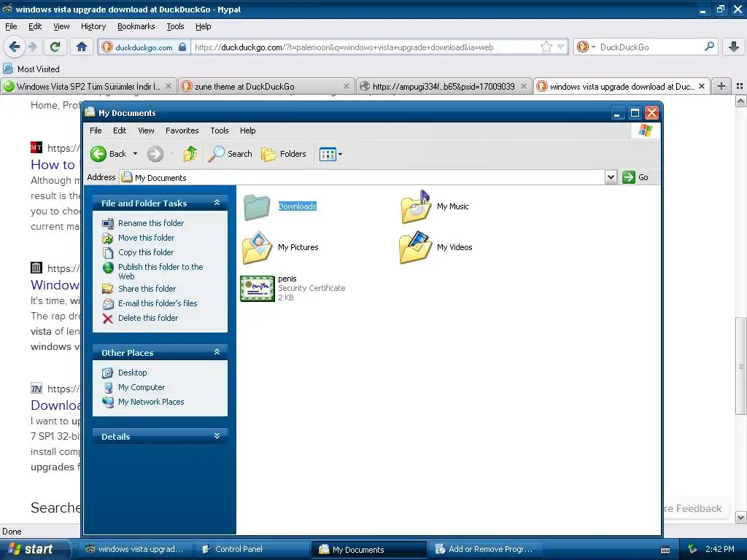Screen dimensions: 747x560
Task: Open explorer Tools menu
Action: coord(219,131)
